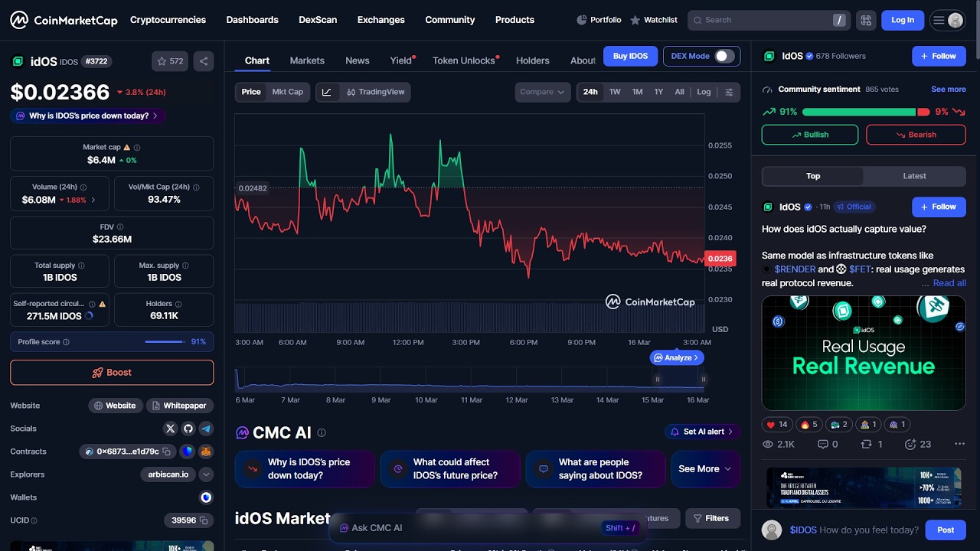Open QR code app download icon

[866, 20]
